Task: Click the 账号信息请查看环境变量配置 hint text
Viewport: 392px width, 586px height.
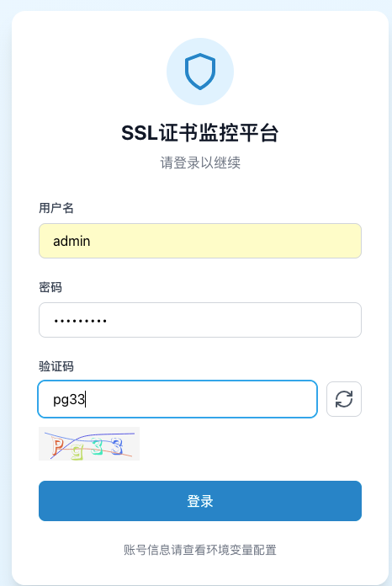Action: pyautogui.click(x=200, y=550)
